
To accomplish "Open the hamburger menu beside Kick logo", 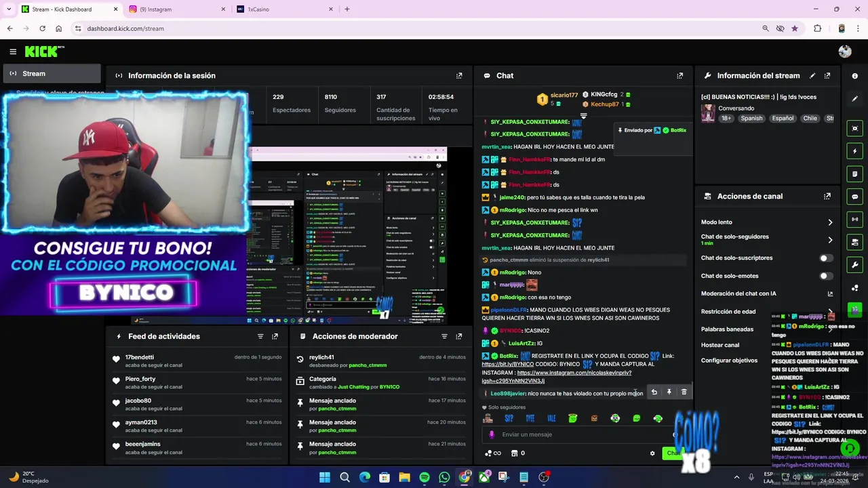I will (13, 52).
